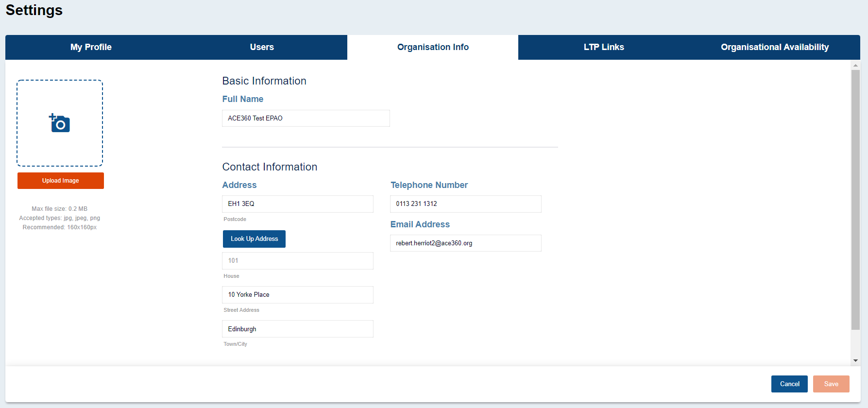Click the Contact Information heading
The height and width of the screenshot is (408, 868).
click(270, 167)
